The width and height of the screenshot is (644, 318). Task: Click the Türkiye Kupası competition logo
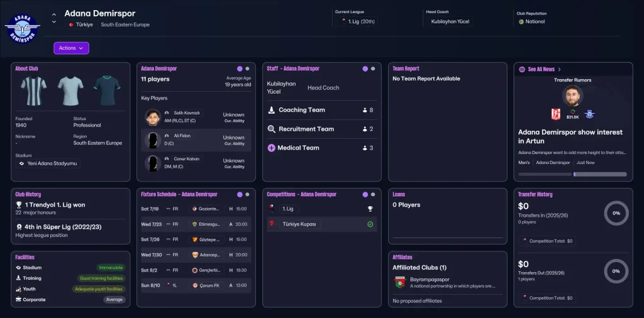pyautogui.click(x=272, y=224)
